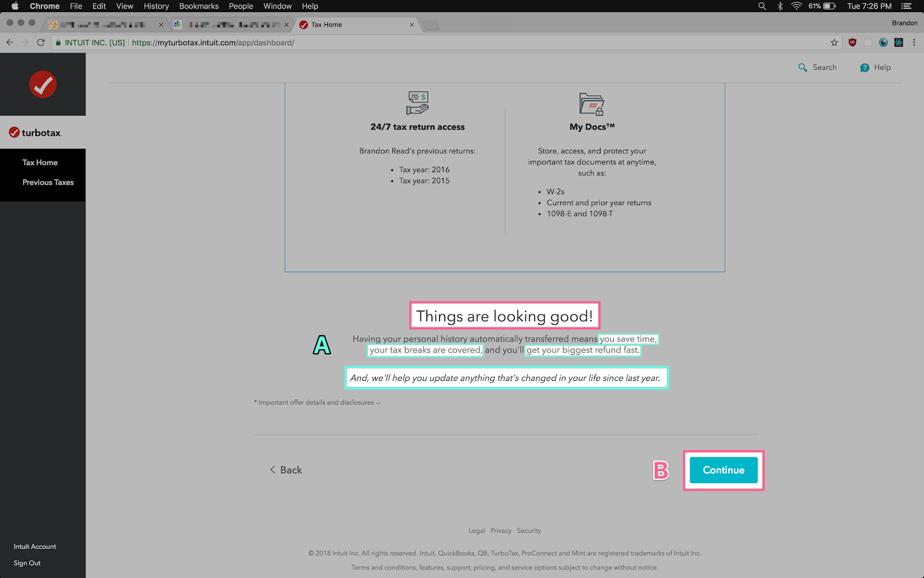Switch to the Tax Home browser tab
The height and width of the screenshot is (578, 924).
(356, 25)
